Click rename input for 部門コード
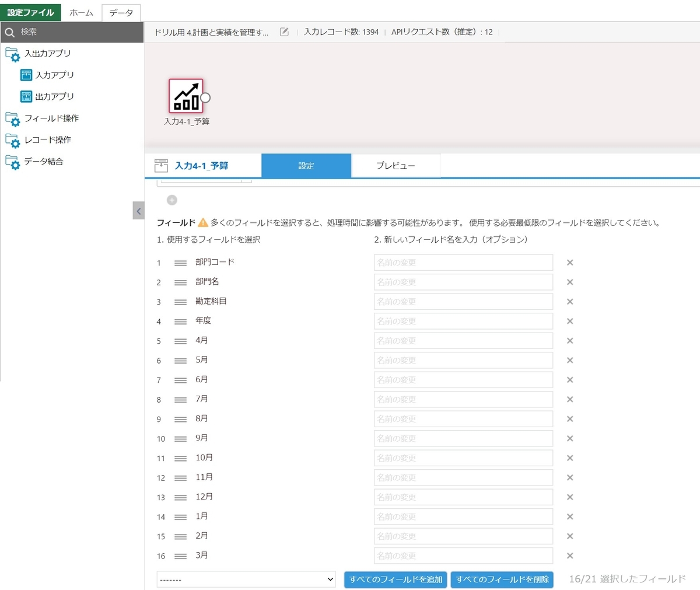Viewport: 700px width, 590px height. tap(463, 263)
